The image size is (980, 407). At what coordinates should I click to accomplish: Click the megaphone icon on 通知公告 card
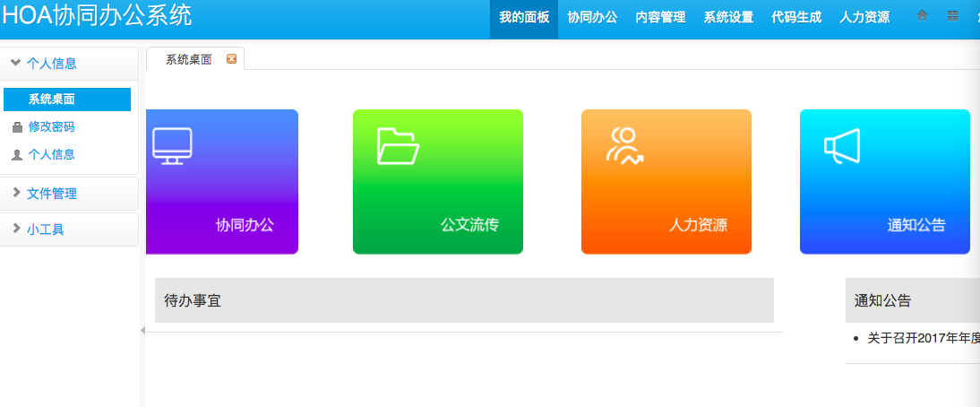coord(842,147)
